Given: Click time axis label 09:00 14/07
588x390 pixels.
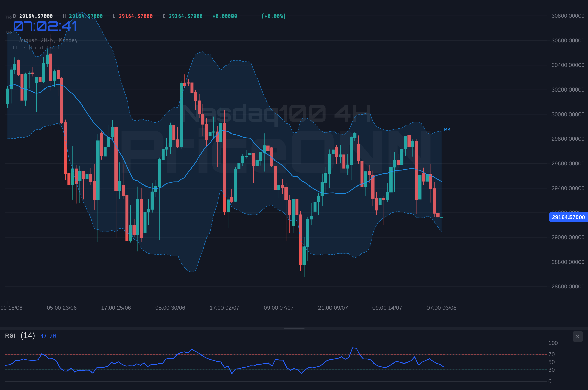Looking at the screenshot, I should [387, 308].
